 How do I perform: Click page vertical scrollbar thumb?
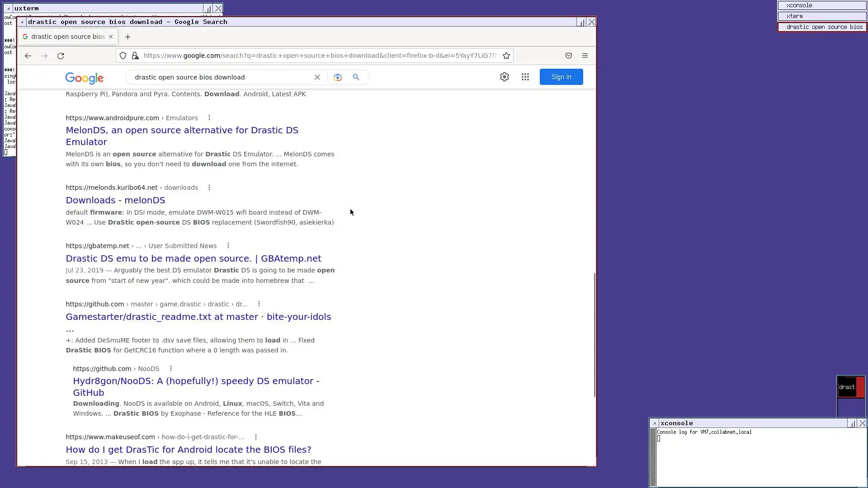[594, 334]
